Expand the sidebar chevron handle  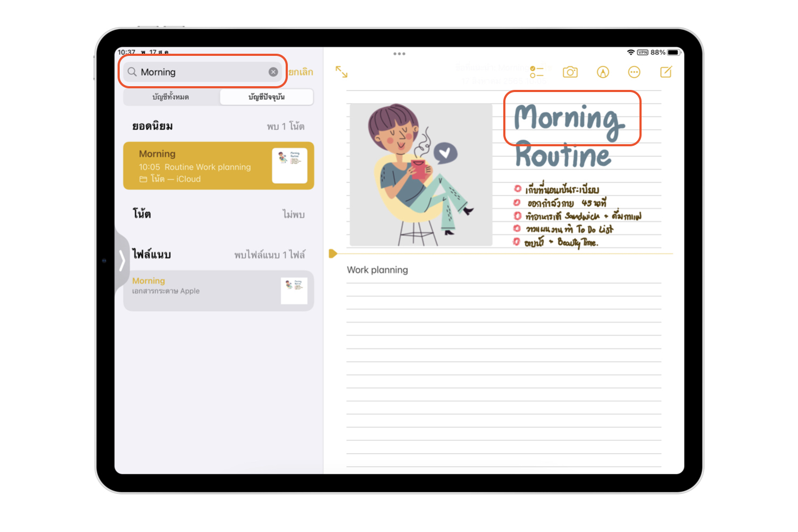[x=122, y=261]
